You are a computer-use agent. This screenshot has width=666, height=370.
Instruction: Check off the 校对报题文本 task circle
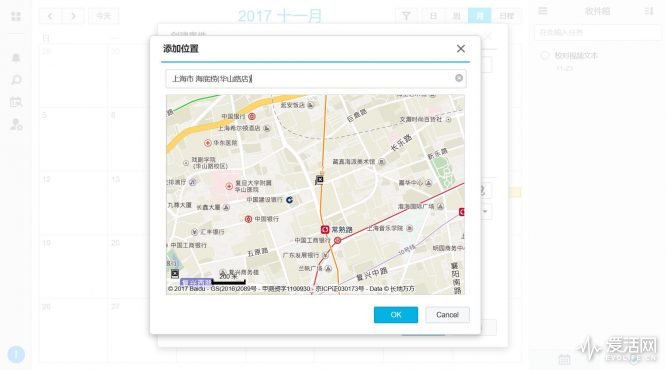point(545,56)
